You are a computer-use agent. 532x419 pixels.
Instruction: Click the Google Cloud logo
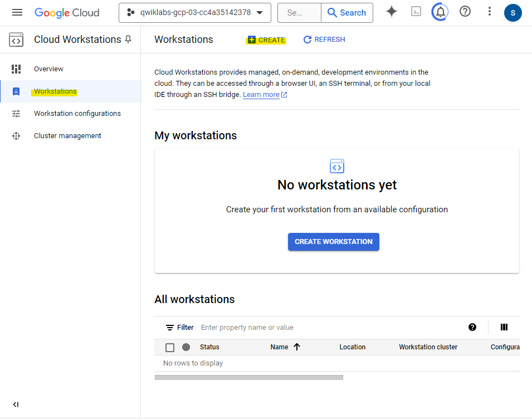pyautogui.click(x=67, y=13)
